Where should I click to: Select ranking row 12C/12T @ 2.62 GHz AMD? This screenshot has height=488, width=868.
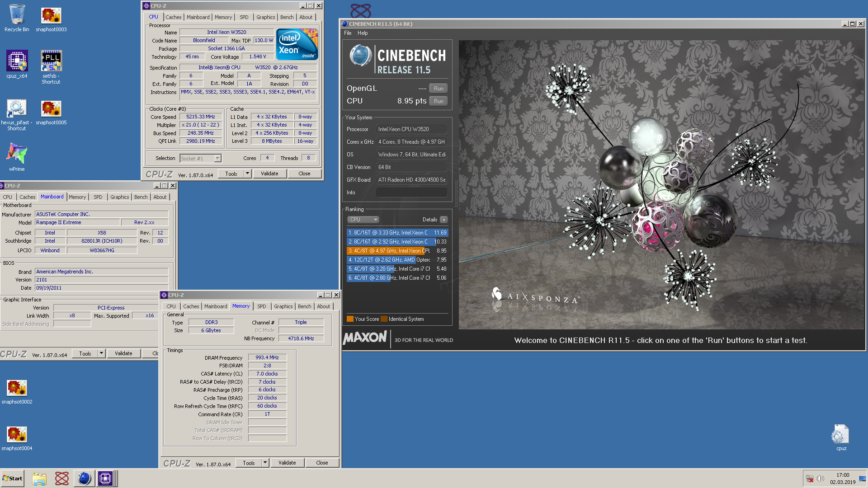click(x=397, y=260)
